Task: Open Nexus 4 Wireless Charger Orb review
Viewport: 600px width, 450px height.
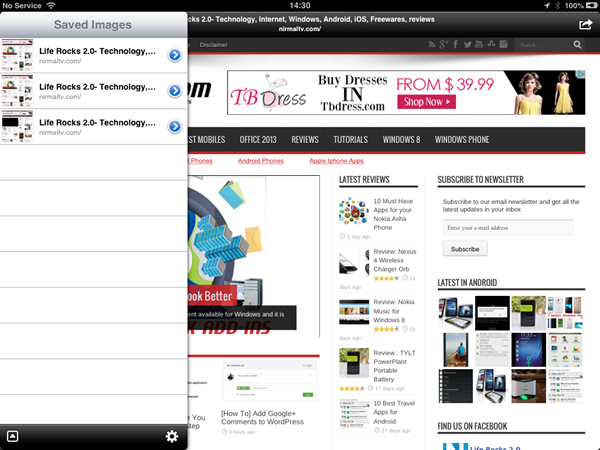Action: pos(395,260)
